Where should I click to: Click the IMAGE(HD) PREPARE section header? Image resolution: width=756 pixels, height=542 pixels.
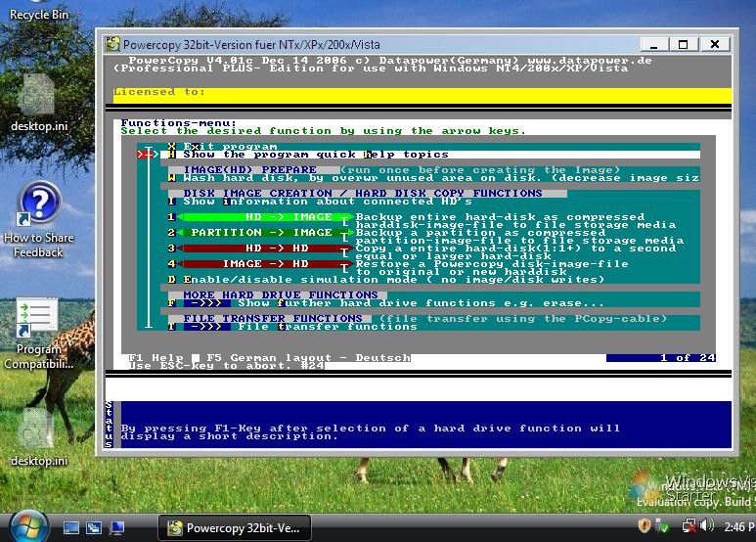coord(253,169)
